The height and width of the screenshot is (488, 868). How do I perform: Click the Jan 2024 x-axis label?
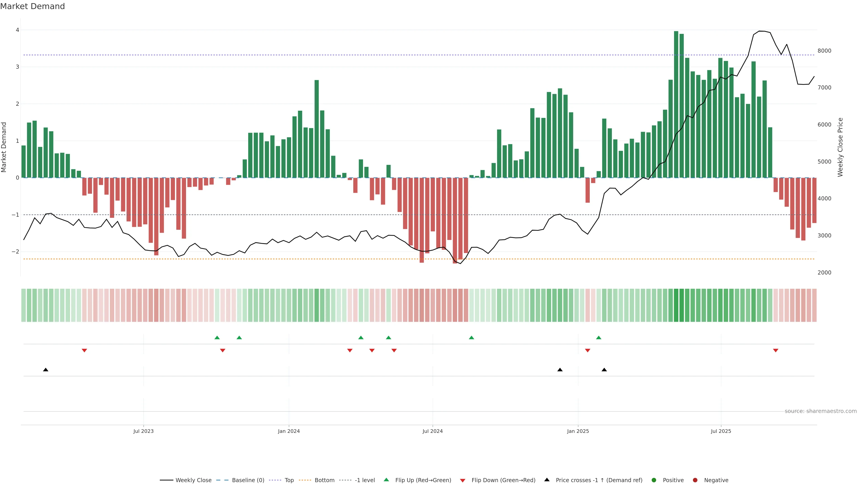coord(288,431)
